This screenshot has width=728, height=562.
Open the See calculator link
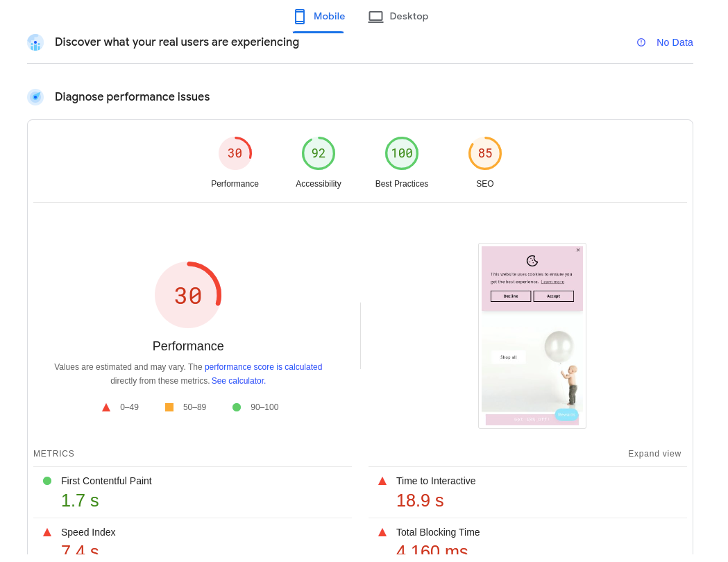click(x=238, y=381)
